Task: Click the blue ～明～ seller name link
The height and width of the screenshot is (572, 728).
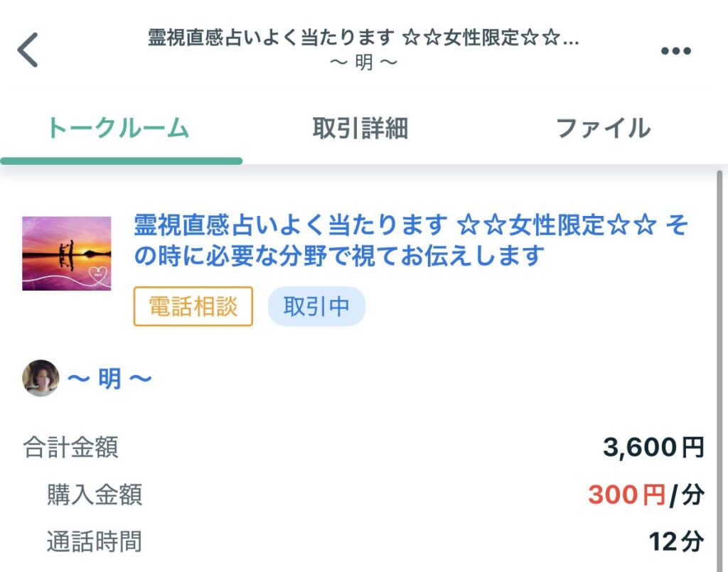Action: pos(109,379)
